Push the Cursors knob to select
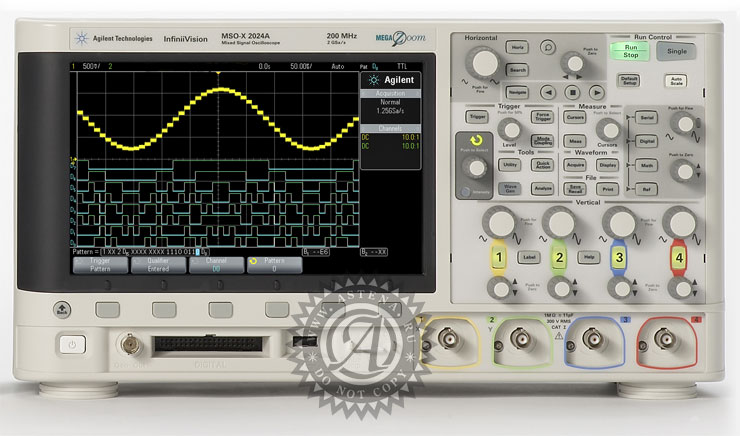The width and height of the screenshot is (740, 436). pyautogui.click(x=608, y=129)
